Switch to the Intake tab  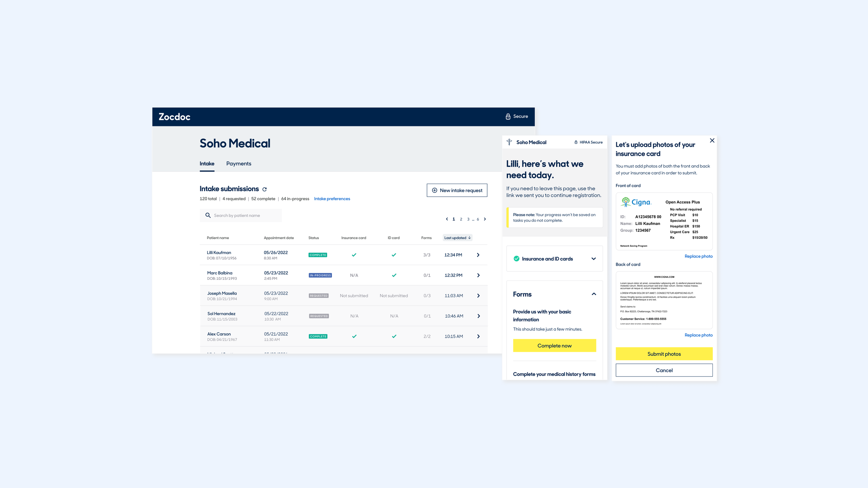(207, 163)
